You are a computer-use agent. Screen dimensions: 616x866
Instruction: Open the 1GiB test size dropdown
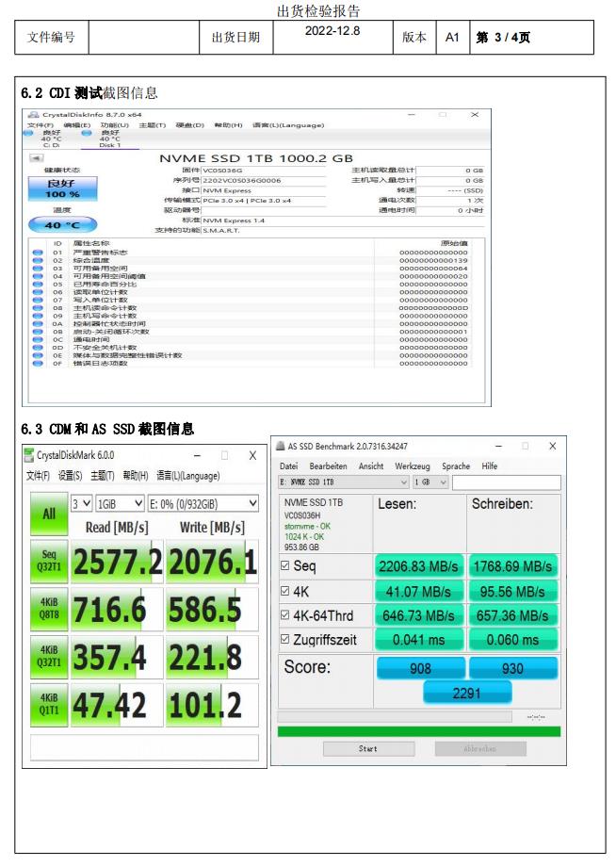click(x=120, y=504)
